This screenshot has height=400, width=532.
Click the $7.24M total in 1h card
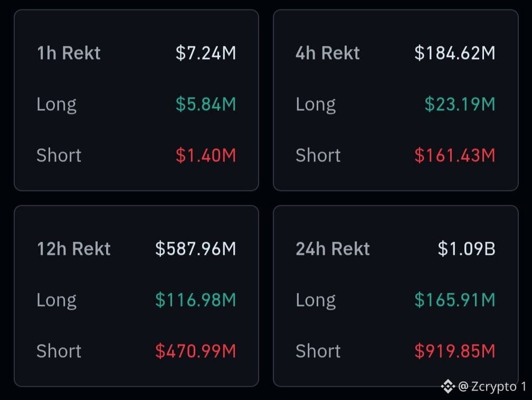point(206,53)
